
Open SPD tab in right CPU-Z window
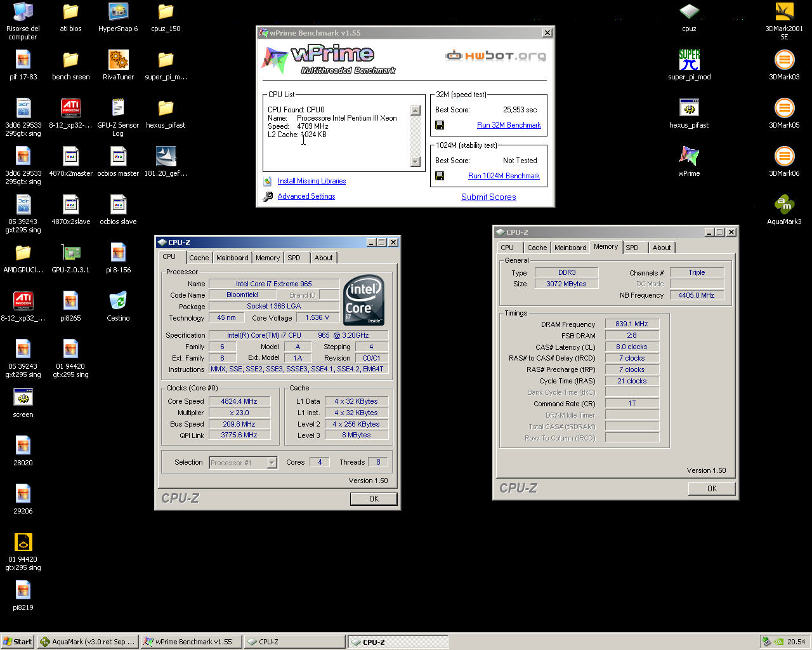632,248
